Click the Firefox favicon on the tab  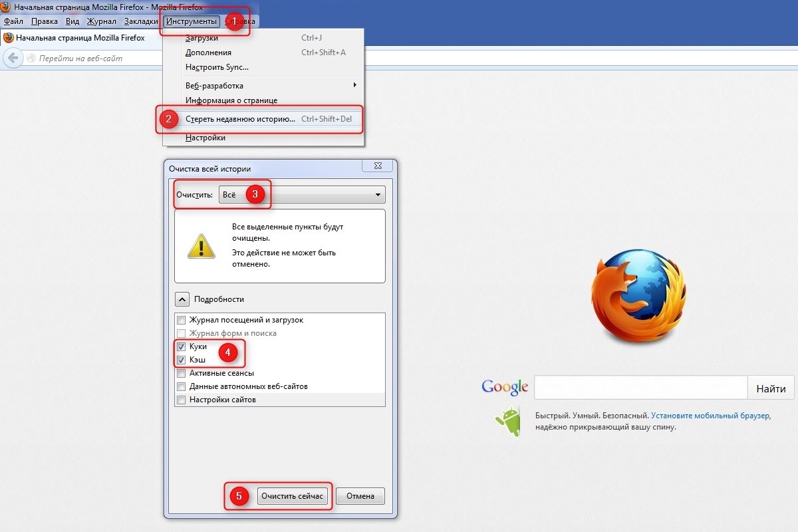click(8, 38)
